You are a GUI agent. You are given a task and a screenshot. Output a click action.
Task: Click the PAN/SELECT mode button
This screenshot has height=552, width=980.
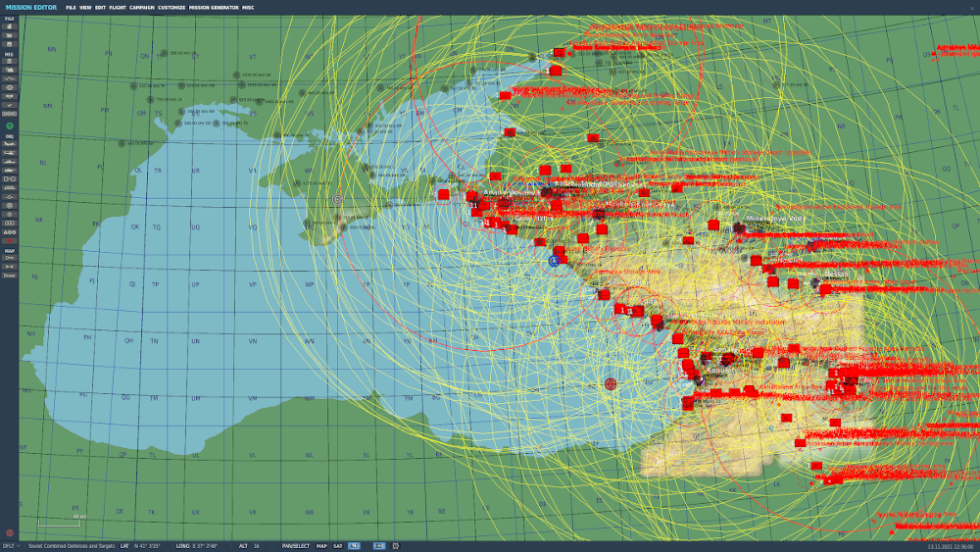295,546
